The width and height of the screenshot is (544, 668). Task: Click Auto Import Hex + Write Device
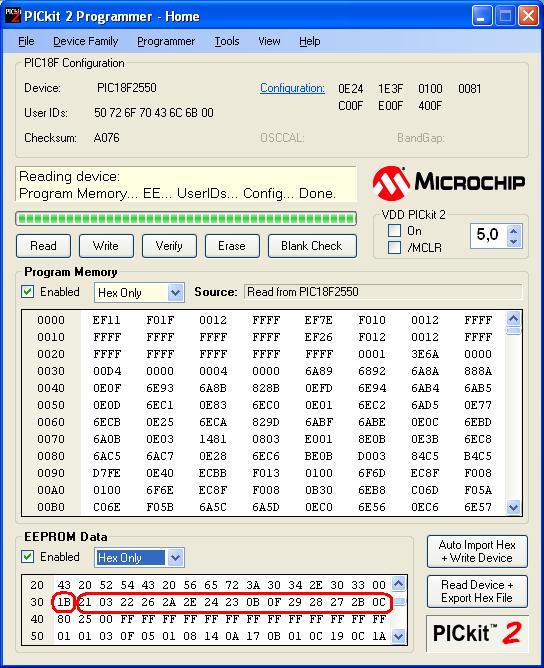pos(477,551)
